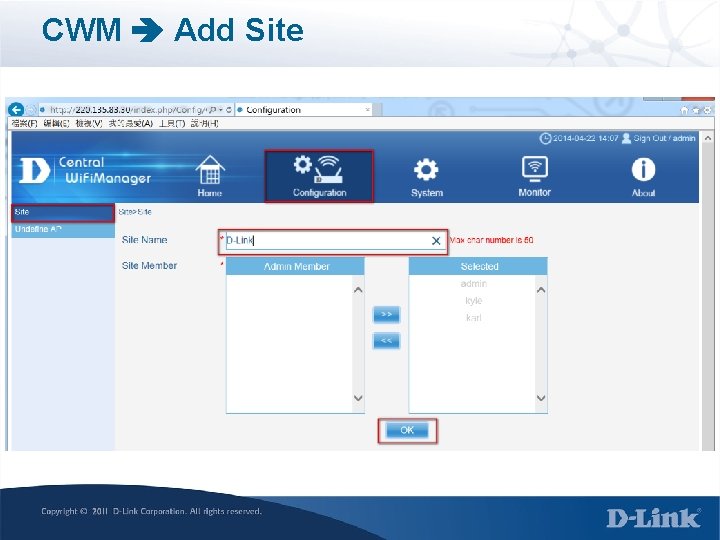Viewport: 720px width, 540px height.
Task: Open the 編輯(E) edit menu
Action: [x=56, y=124]
